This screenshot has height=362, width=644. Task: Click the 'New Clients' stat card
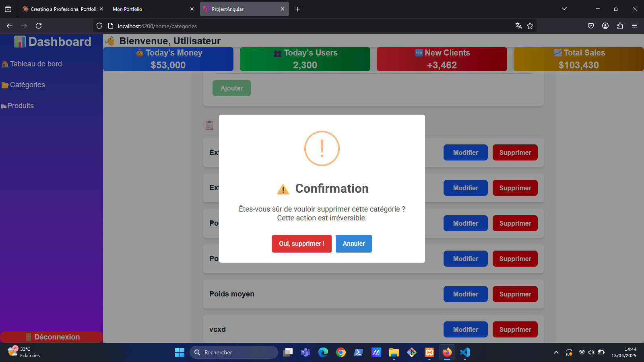tap(442, 59)
